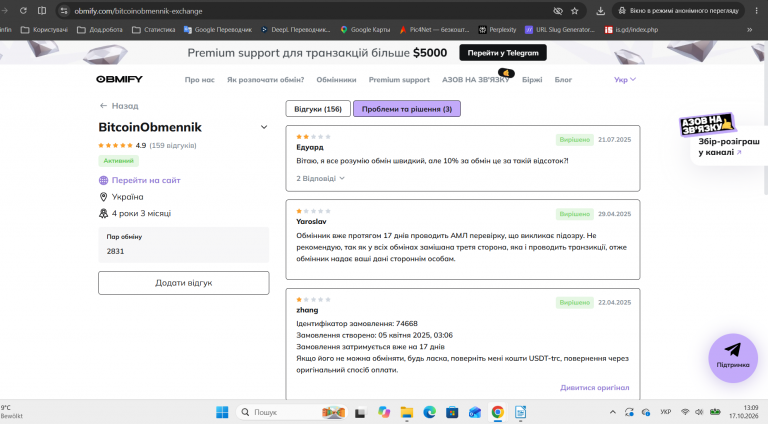This screenshot has height=424, width=768.
Task: Open the Біржі menu item
Action: pyautogui.click(x=532, y=80)
